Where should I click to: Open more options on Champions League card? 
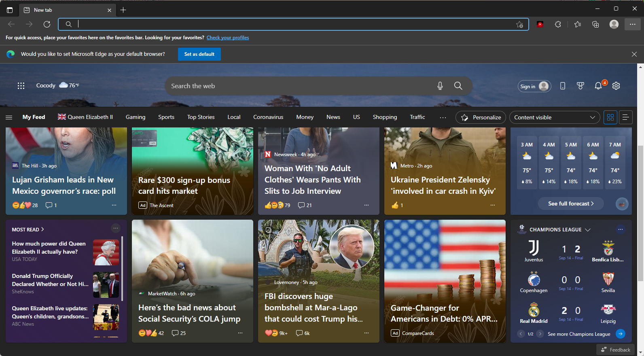coord(621,229)
